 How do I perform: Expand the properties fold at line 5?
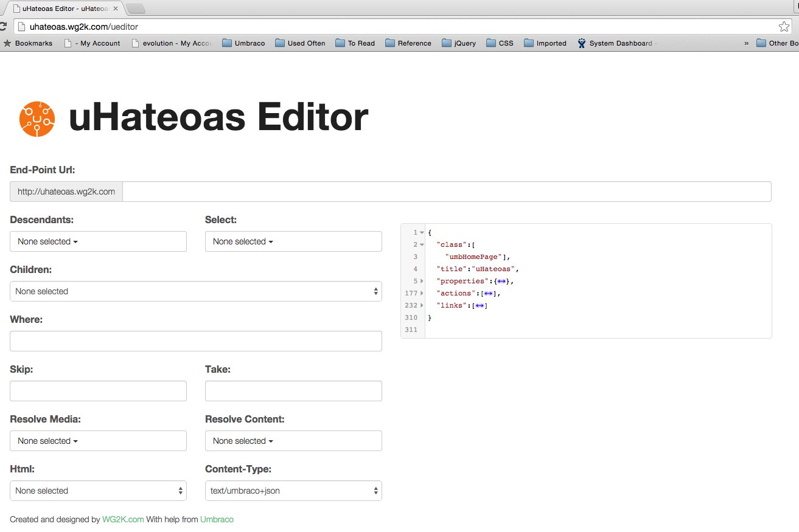[x=422, y=281]
